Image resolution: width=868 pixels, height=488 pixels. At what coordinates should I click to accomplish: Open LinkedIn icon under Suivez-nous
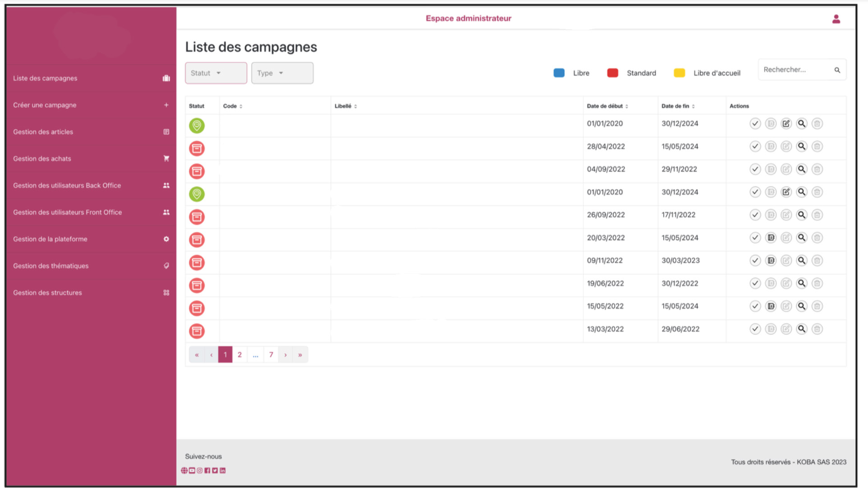tap(222, 470)
